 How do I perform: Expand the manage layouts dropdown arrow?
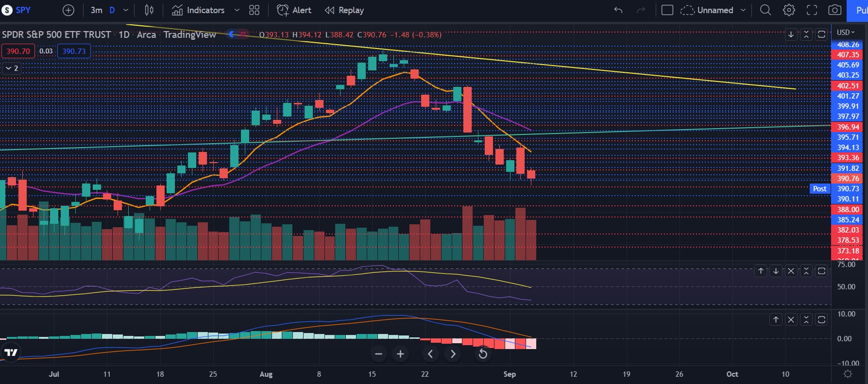[743, 10]
